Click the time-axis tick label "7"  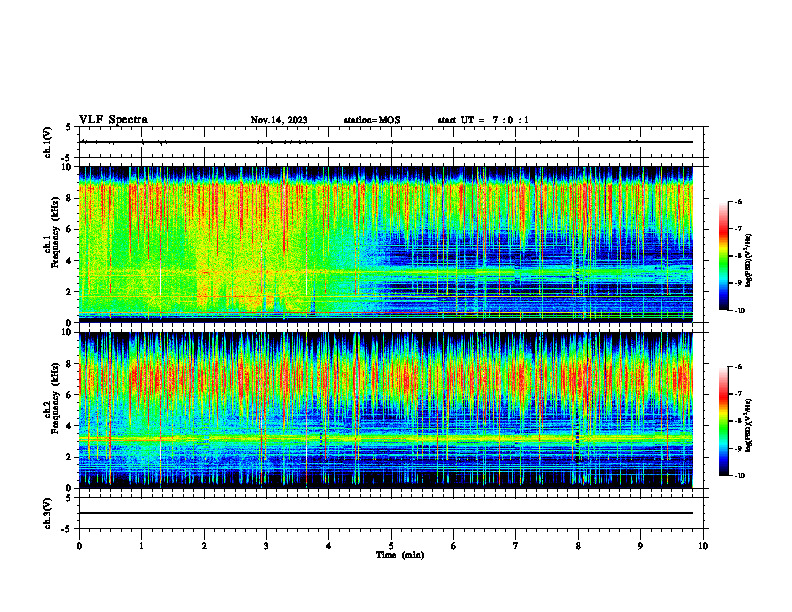tap(516, 546)
